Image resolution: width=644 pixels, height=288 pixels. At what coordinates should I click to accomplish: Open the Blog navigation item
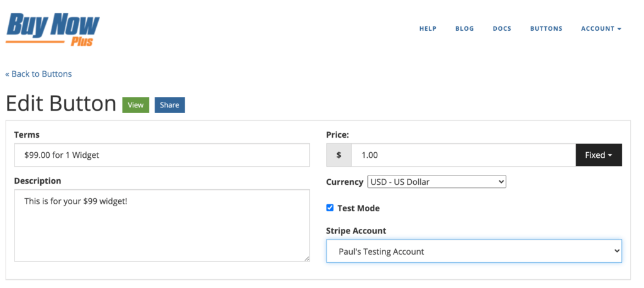(464, 28)
